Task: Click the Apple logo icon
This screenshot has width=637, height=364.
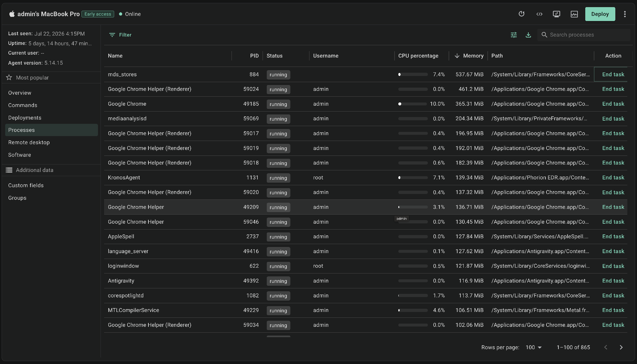Action: pos(12,14)
